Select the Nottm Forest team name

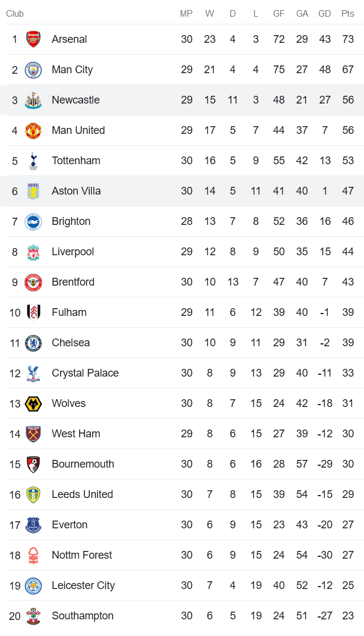(81, 555)
